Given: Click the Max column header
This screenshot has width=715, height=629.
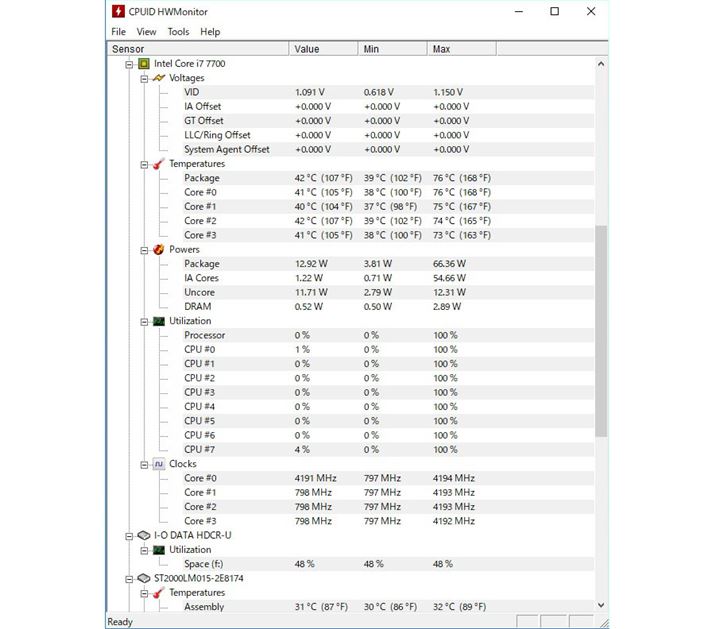Looking at the screenshot, I should tap(460, 49).
